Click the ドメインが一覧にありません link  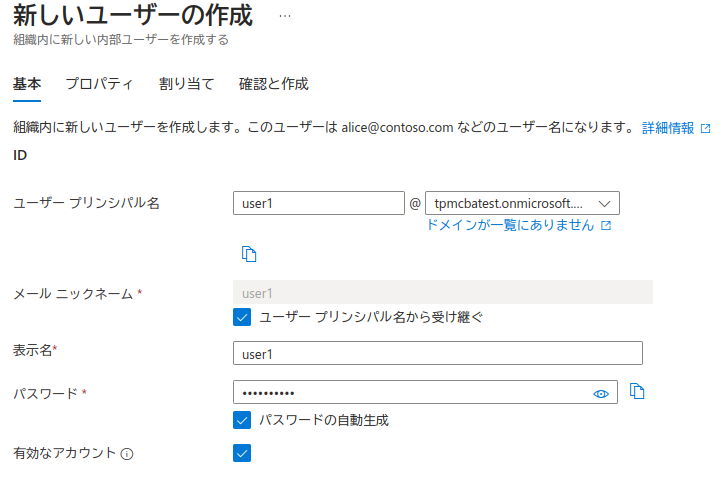coord(511,226)
